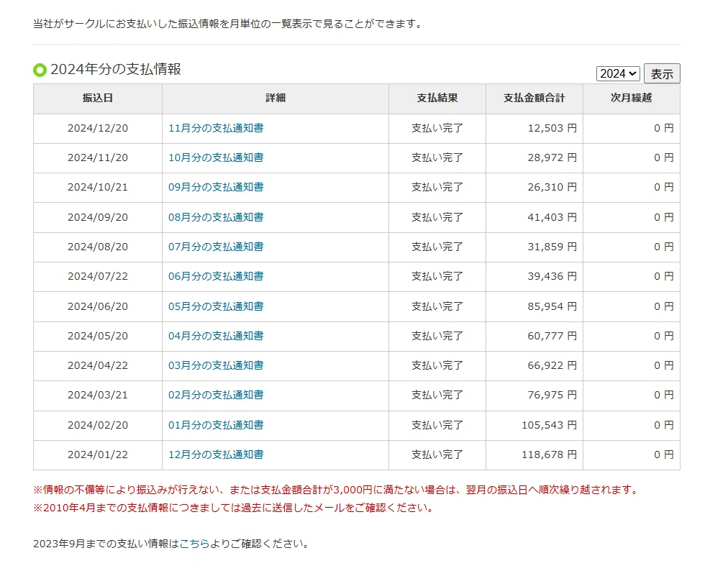Open 04月分の支払通知書 link
Image resolution: width=728 pixels, height=571 pixels.
[x=216, y=336]
